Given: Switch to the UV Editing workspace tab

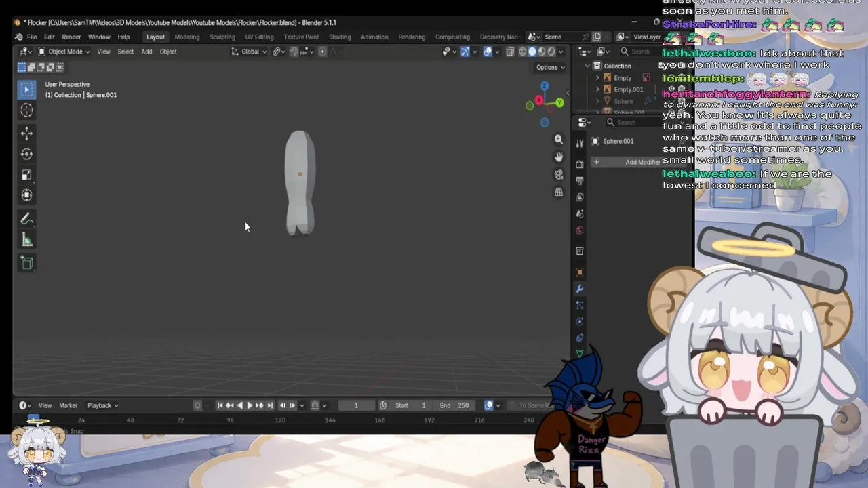Looking at the screenshot, I should tap(260, 37).
